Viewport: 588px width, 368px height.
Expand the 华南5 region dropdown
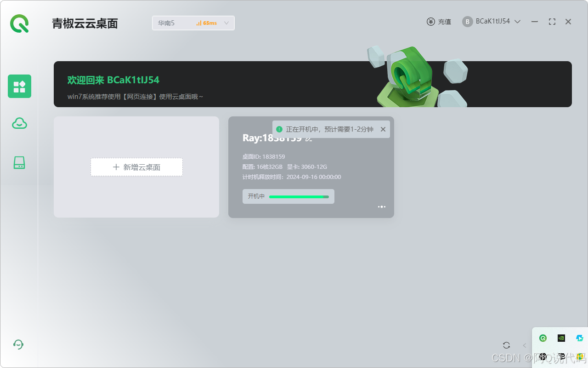coord(193,23)
